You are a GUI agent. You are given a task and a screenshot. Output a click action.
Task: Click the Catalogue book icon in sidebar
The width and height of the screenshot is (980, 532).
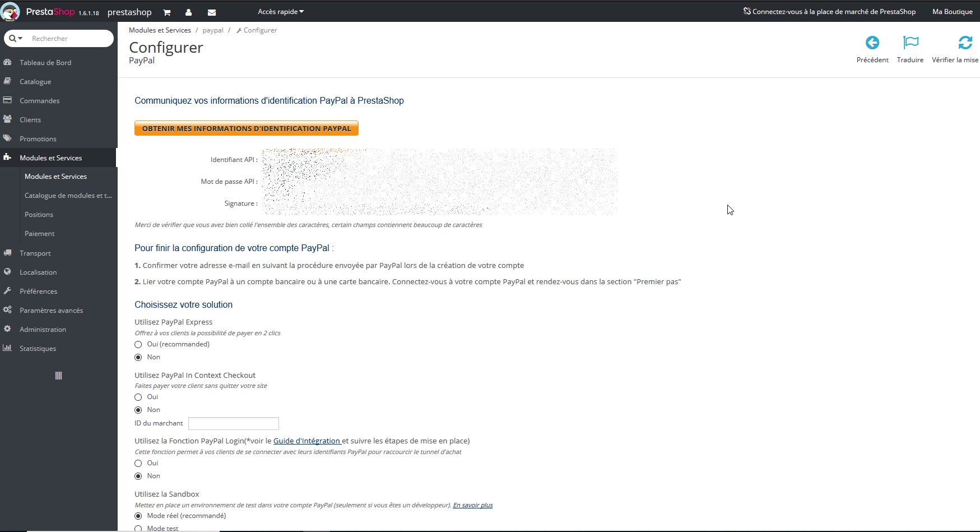coord(7,81)
